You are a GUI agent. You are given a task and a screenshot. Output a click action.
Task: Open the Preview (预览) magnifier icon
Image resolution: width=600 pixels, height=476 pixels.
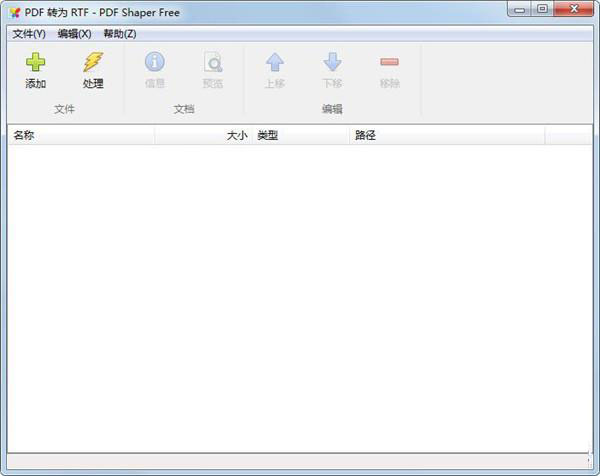point(213,62)
